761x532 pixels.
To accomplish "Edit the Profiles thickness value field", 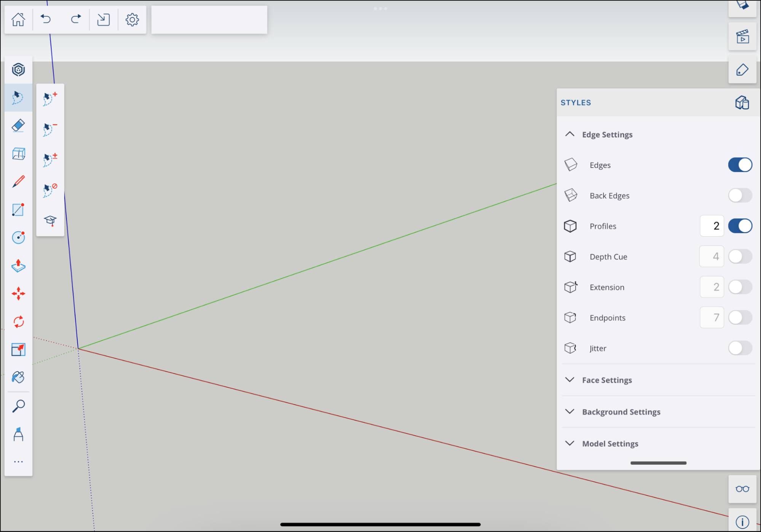I will tap(712, 226).
